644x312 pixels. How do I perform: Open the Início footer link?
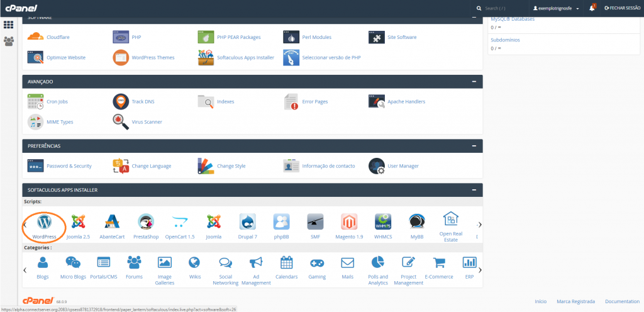[x=540, y=301]
